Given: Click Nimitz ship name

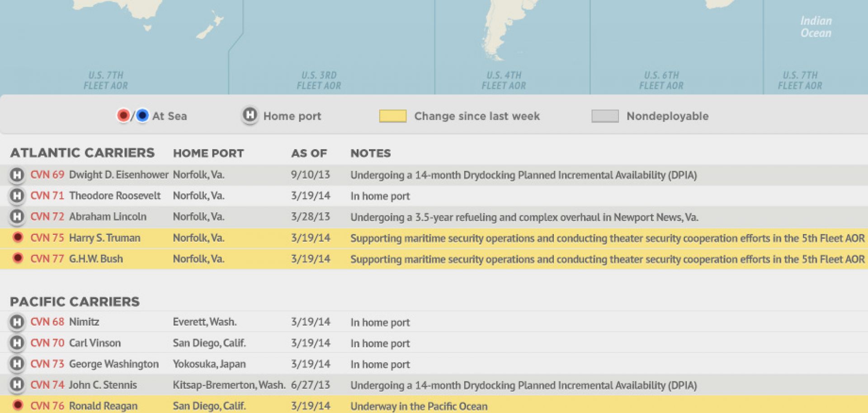Looking at the screenshot, I should click(x=84, y=322).
